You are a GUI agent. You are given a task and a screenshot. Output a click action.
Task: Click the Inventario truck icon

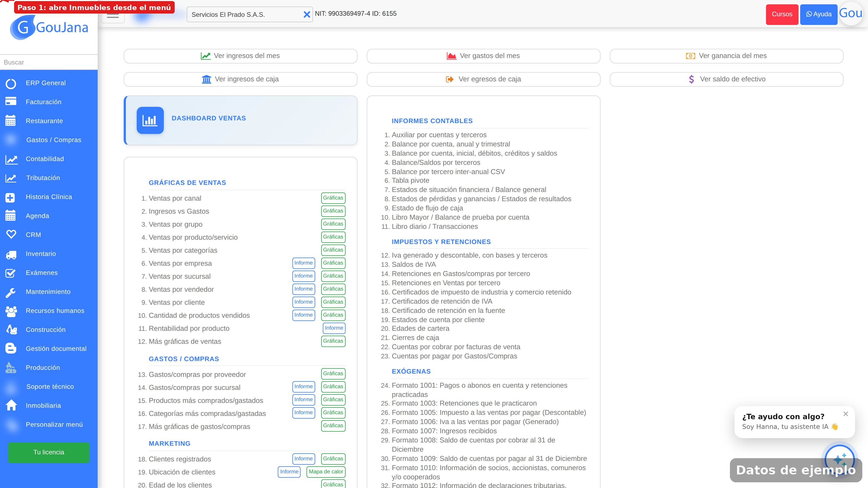(x=11, y=254)
